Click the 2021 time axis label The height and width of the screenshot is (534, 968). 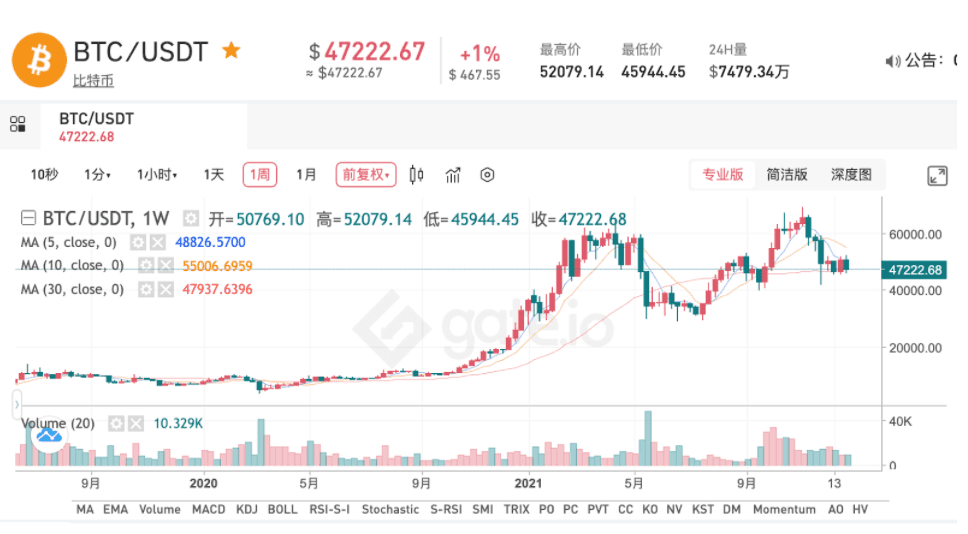528,483
